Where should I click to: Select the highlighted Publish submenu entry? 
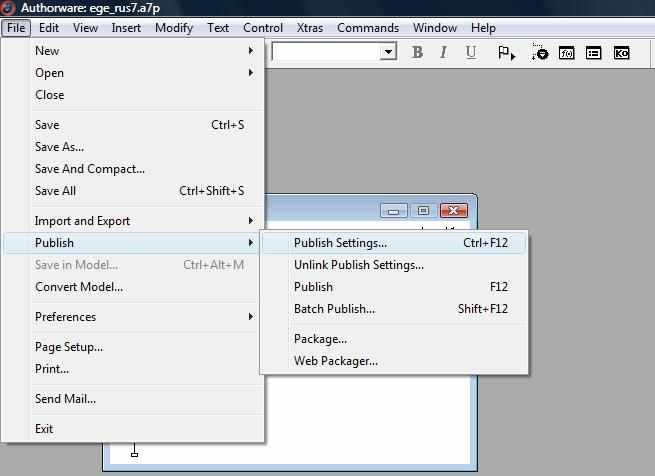[x=133, y=243]
